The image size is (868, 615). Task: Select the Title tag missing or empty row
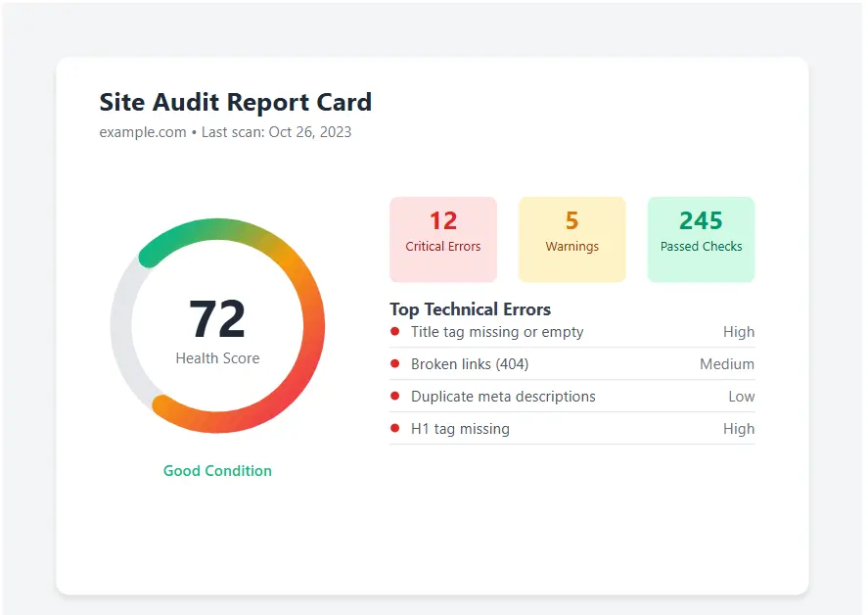point(572,332)
